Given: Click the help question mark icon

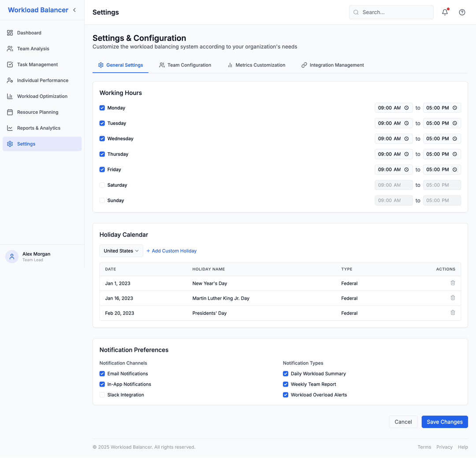Looking at the screenshot, I should click(x=462, y=12).
